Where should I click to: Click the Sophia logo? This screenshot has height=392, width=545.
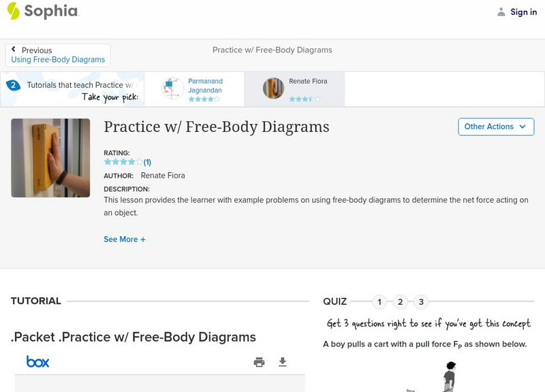pos(42,12)
